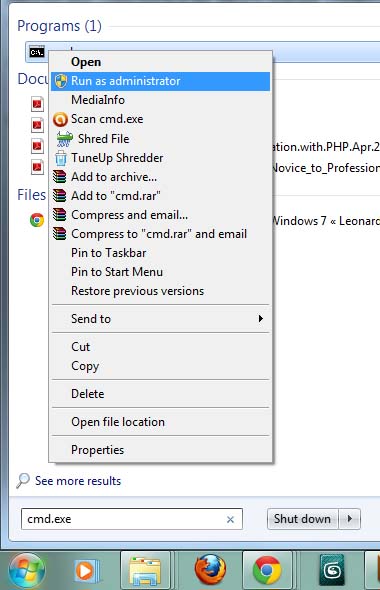Open the document ending "ation.with.PHP.Apr.2"
Image resolution: width=380 pixels, height=590 pixels.
326,147
